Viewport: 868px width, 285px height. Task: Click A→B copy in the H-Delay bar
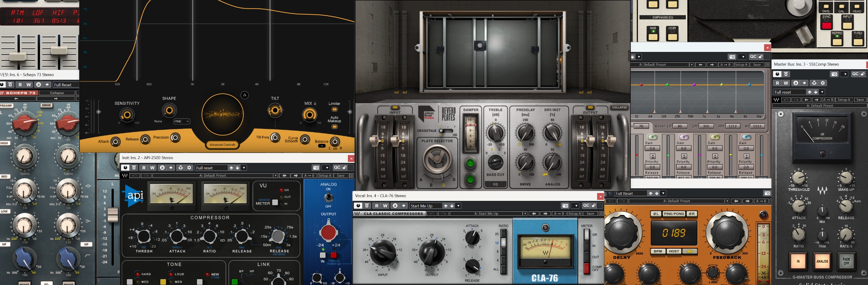pyautogui.click(x=761, y=201)
